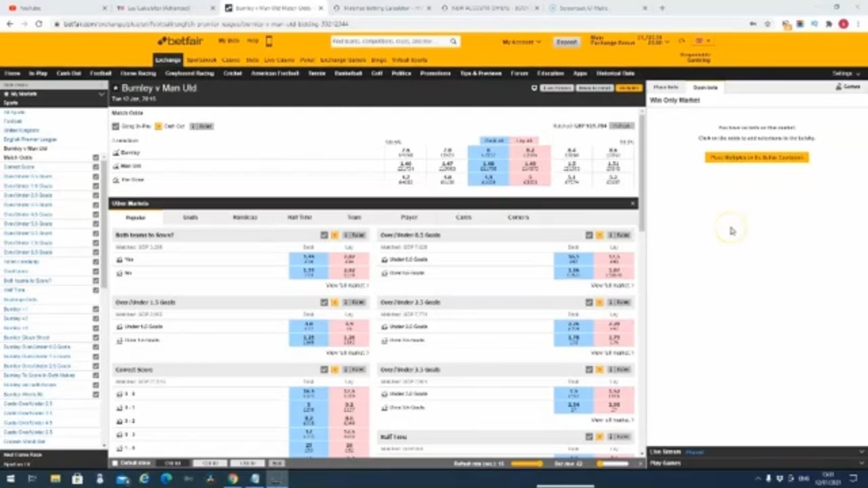This screenshot has height=488, width=868.
Task: Click graph icon beside Yes in Both teams to Score
Action: tap(119, 260)
